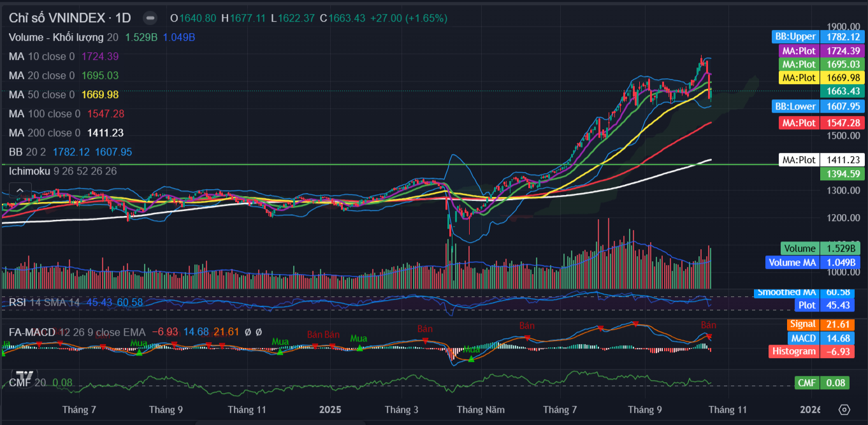The width and height of the screenshot is (868, 425).
Task: Click the FA-MACD indicator legend
Action: click(x=32, y=332)
